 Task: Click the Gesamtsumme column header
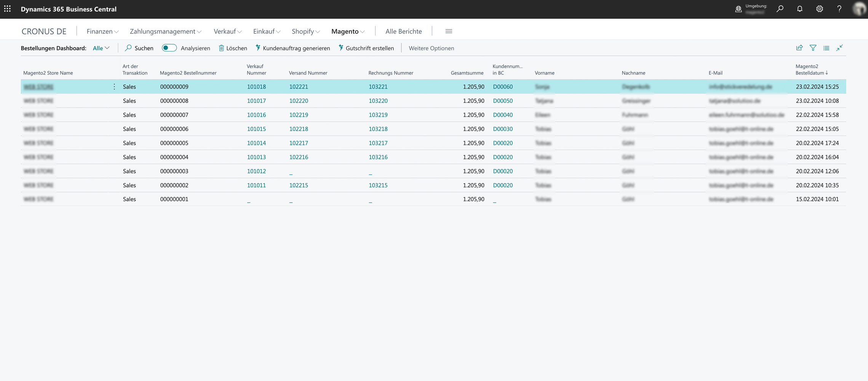(x=467, y=73)
